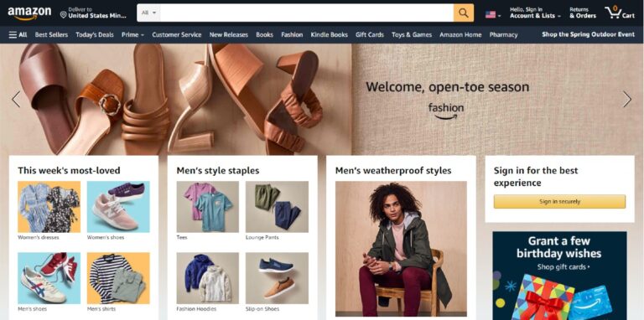
Task: Click the next banner arrow
Action: tap(626, 100)
